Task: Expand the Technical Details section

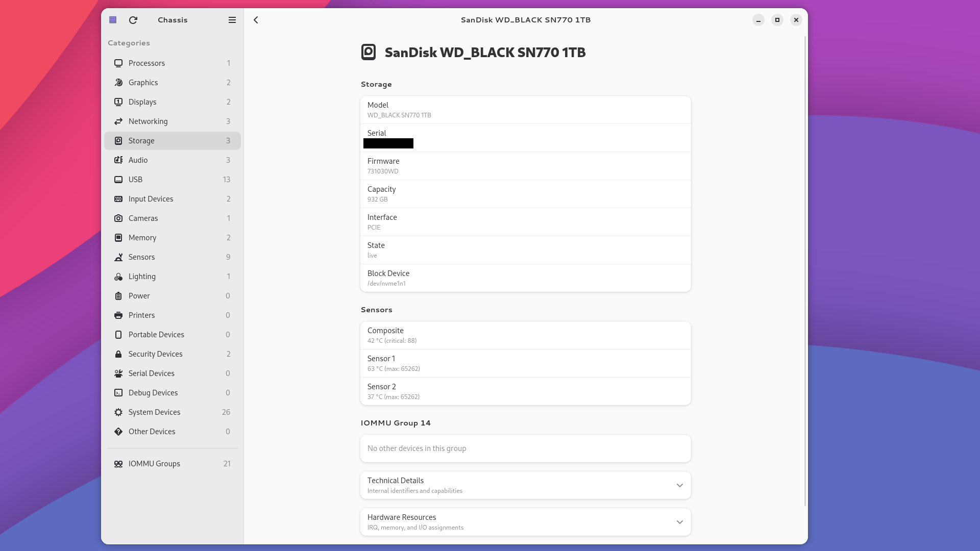Action: tap(525, 485)
